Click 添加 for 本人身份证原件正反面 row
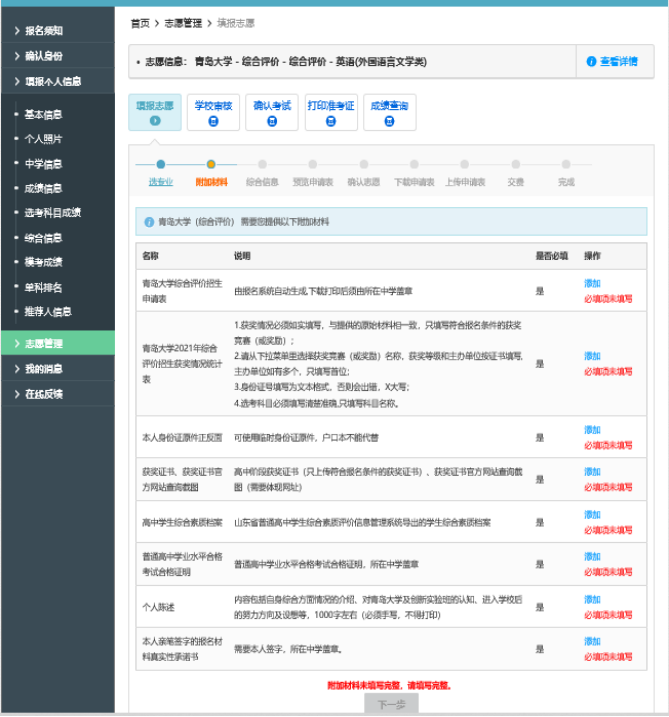Viewport: 669px width, 717px height. 592,430
